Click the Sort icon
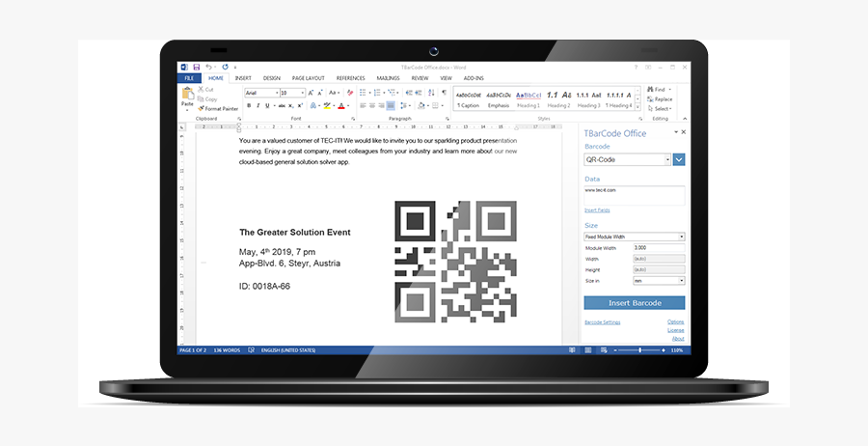The image size is (868, 446). point(431,93)
